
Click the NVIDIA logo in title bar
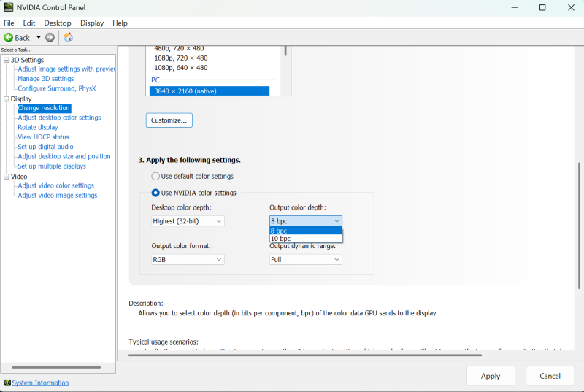point(8,7)
